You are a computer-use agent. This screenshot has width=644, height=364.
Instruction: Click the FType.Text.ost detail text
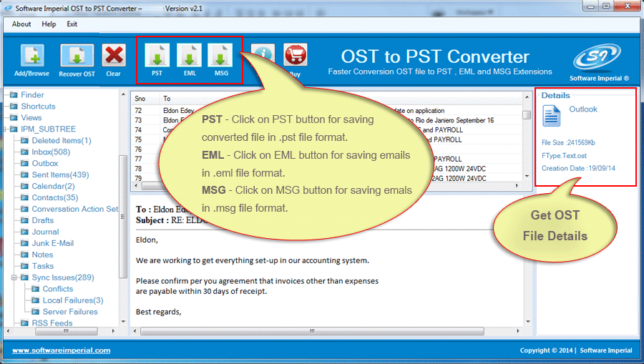[564, 156]
